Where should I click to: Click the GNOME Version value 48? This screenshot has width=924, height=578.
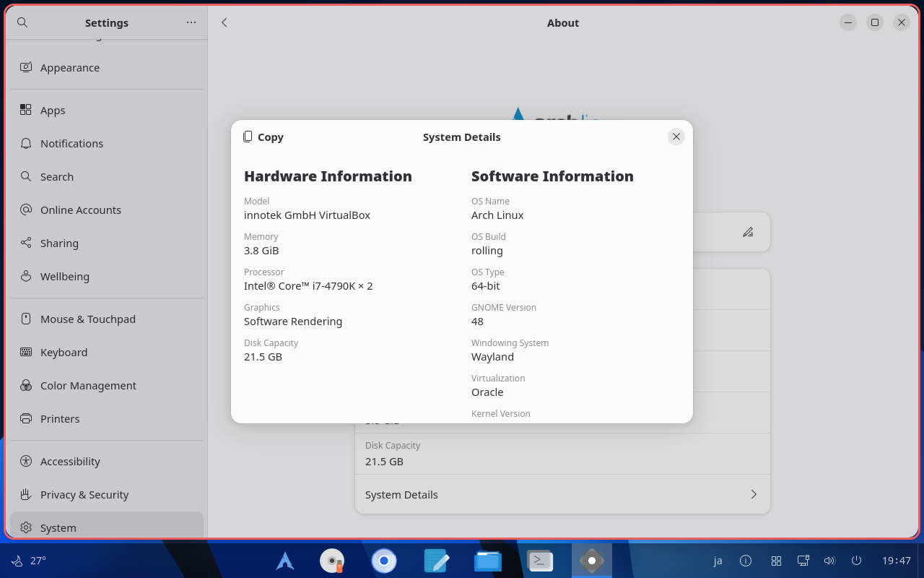[477, 322]
